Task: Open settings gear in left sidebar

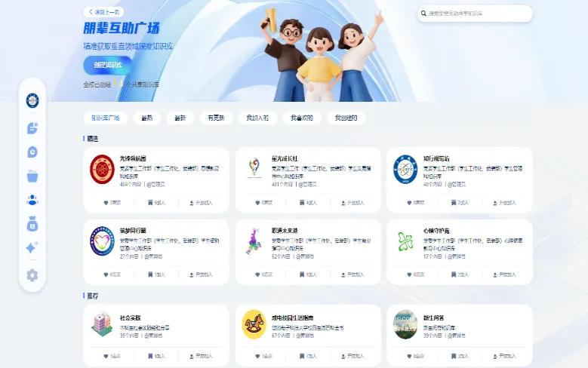Action: 32,275
